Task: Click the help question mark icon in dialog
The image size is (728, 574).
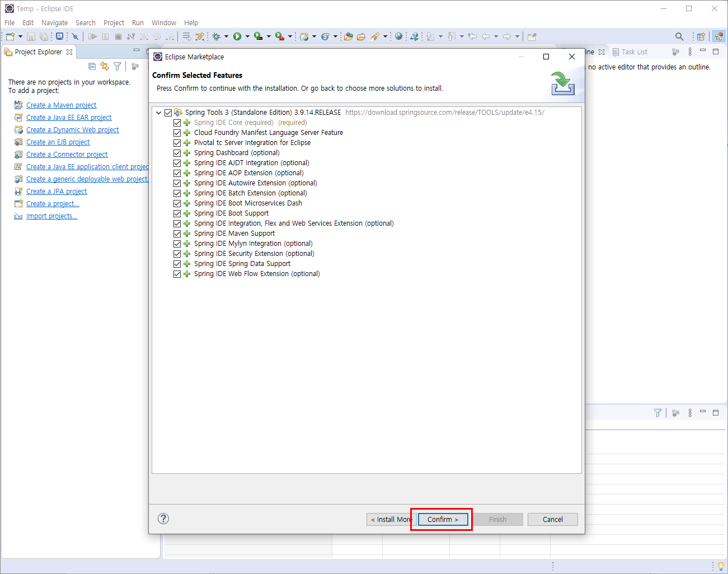Action: click(x=163, y=519)
